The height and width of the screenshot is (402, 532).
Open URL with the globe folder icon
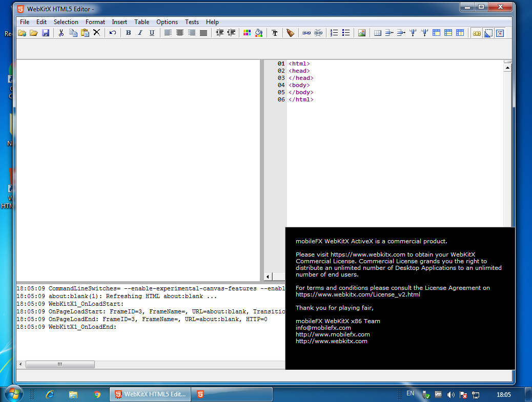pos(22,33)
